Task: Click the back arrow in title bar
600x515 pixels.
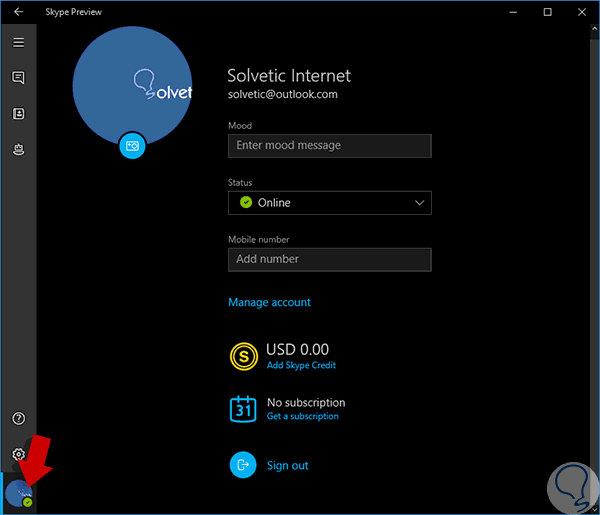Action: pyautogui.click(x=18, y=12)
